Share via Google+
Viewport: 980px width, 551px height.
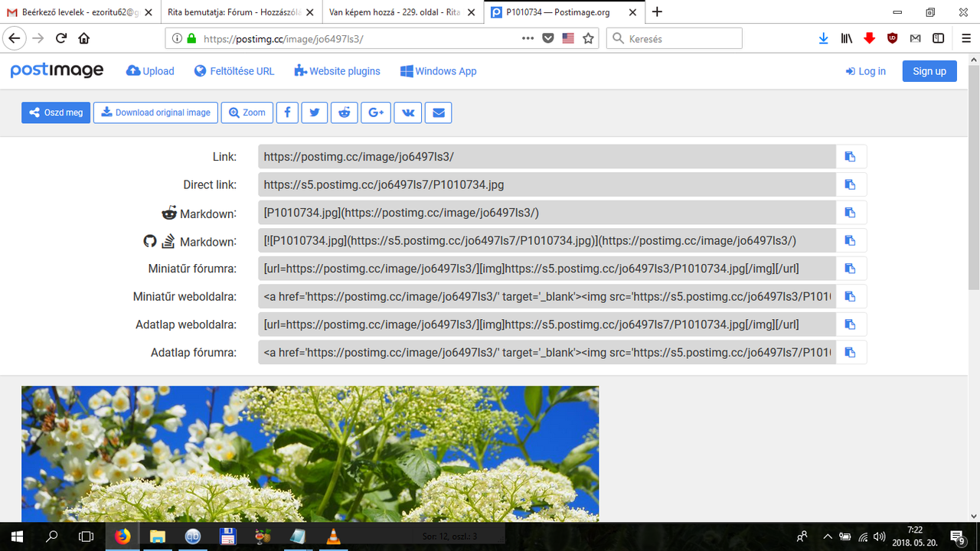pos(375,112)
